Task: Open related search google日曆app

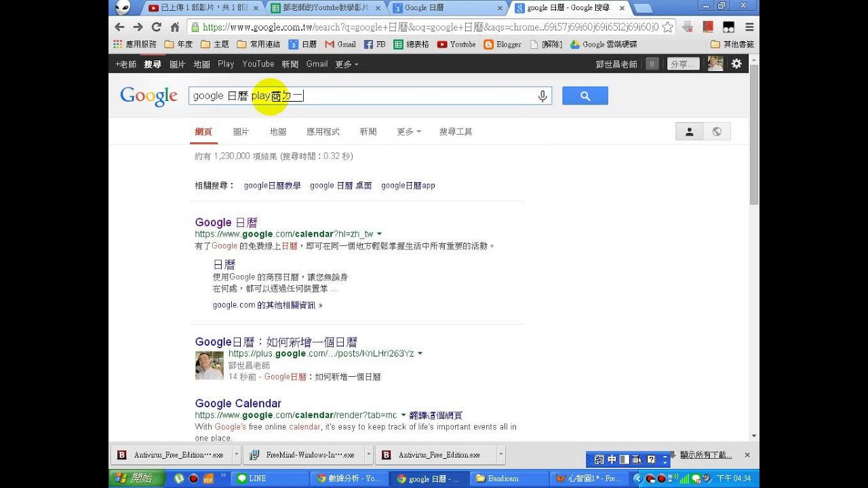Action: [x=408, y=185]
